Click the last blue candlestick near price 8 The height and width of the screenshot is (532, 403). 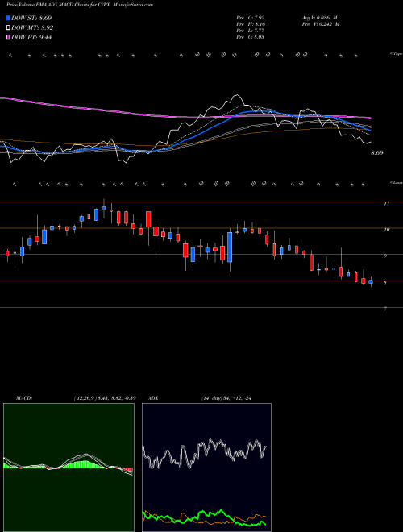point(371,281)
